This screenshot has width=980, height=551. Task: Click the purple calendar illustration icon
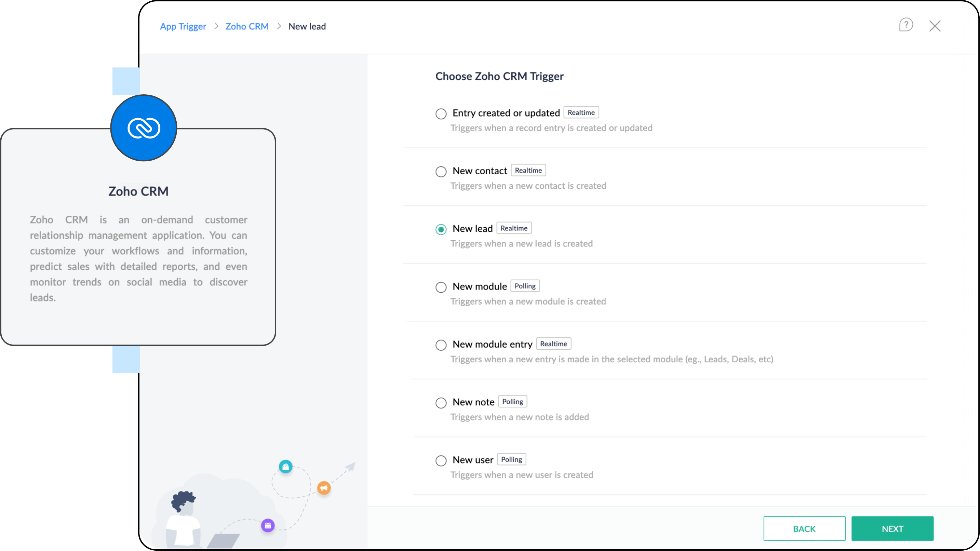[268, 525]
